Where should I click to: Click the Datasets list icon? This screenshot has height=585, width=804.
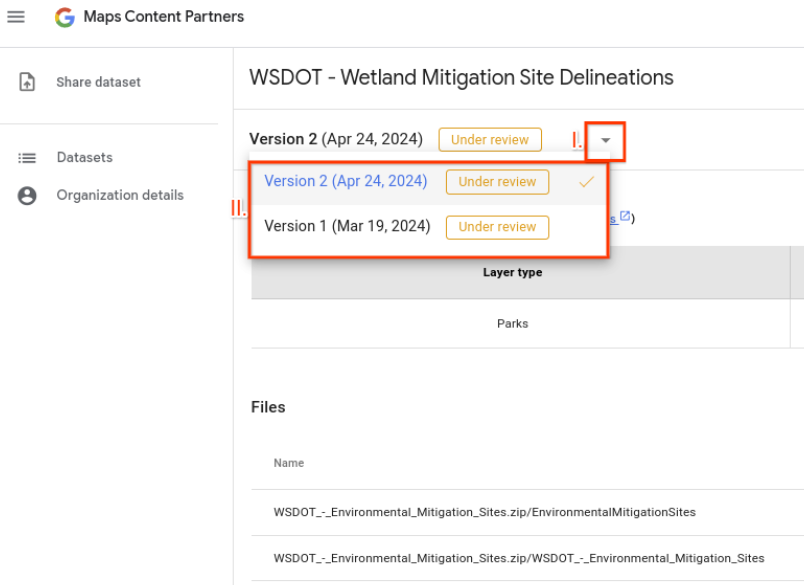[x=27, y=158]
